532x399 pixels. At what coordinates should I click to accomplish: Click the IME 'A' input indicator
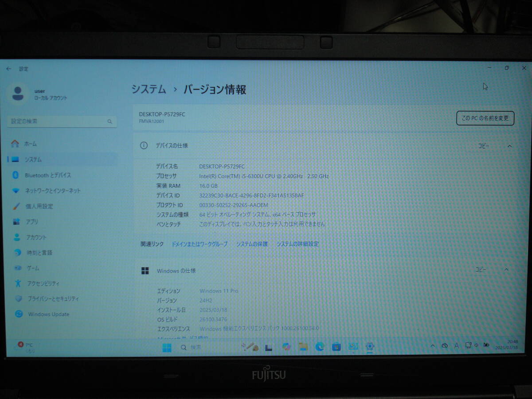(457, 345)
